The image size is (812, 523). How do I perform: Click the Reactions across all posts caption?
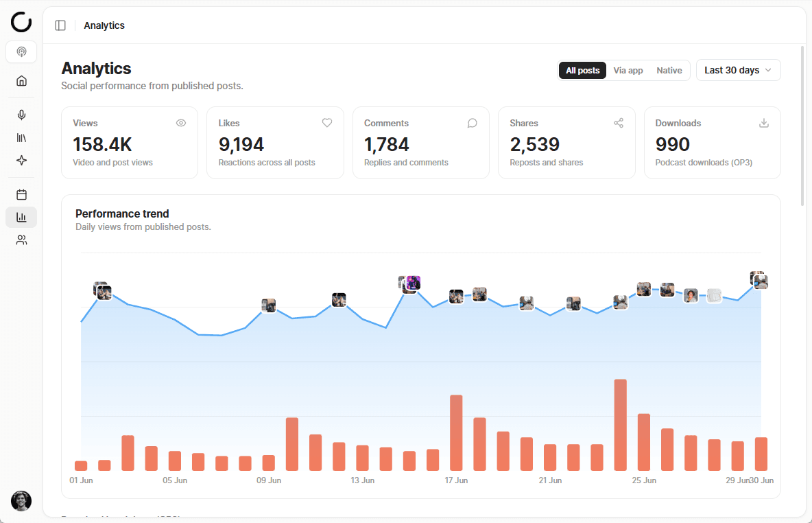point(267,162)
